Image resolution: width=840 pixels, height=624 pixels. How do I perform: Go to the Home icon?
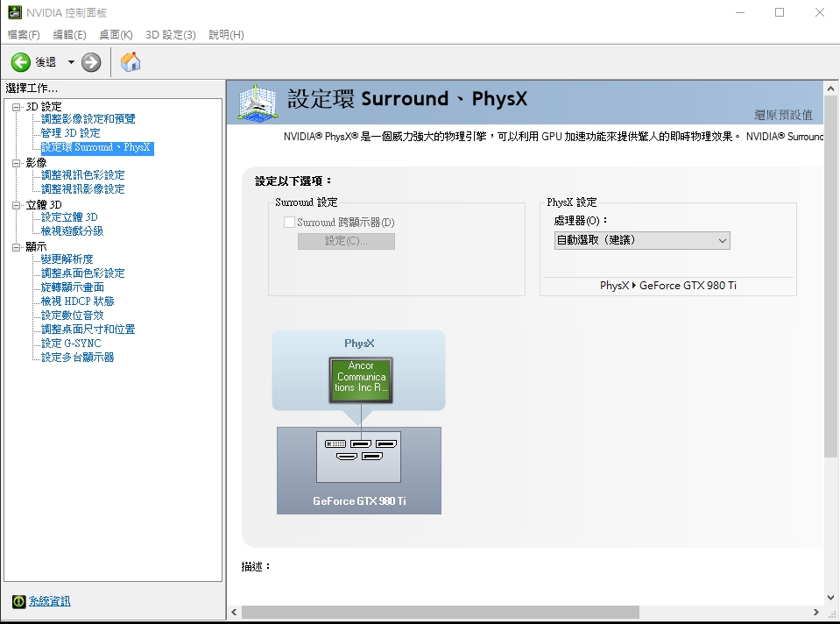click(x=131, y=62)
